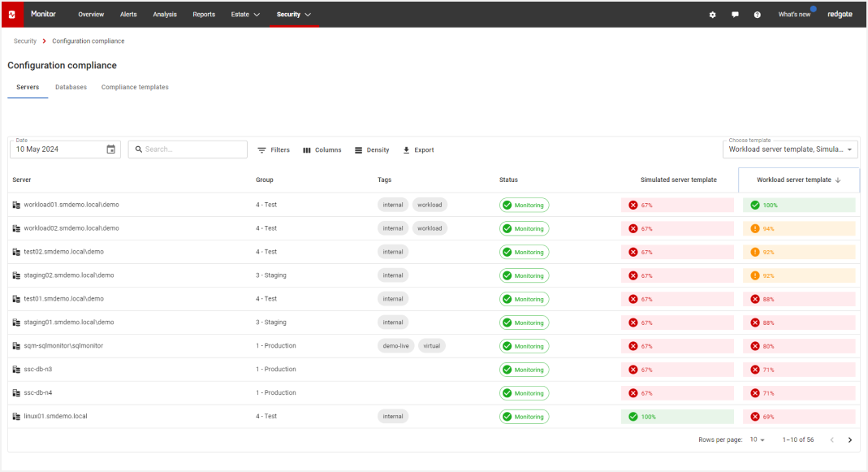
Task: Open the Rows per page dropdown
Action: tap(756, 440)
